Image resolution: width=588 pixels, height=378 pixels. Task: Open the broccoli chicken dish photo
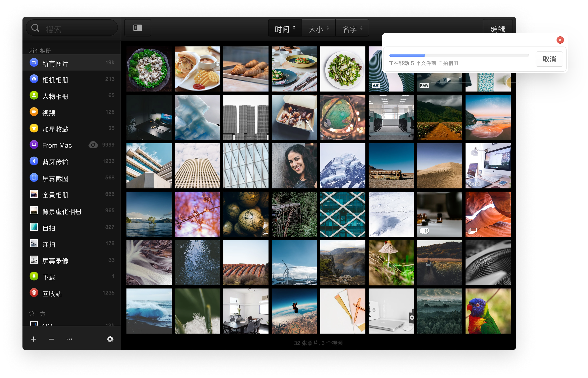point(149,69)
